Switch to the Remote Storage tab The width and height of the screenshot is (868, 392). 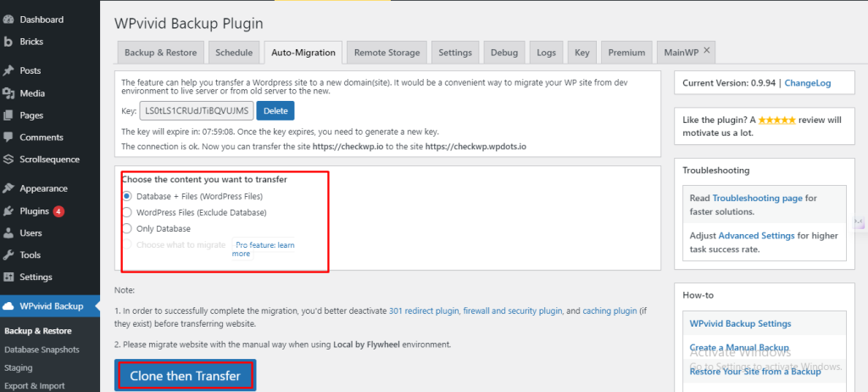tap(387, 53)
